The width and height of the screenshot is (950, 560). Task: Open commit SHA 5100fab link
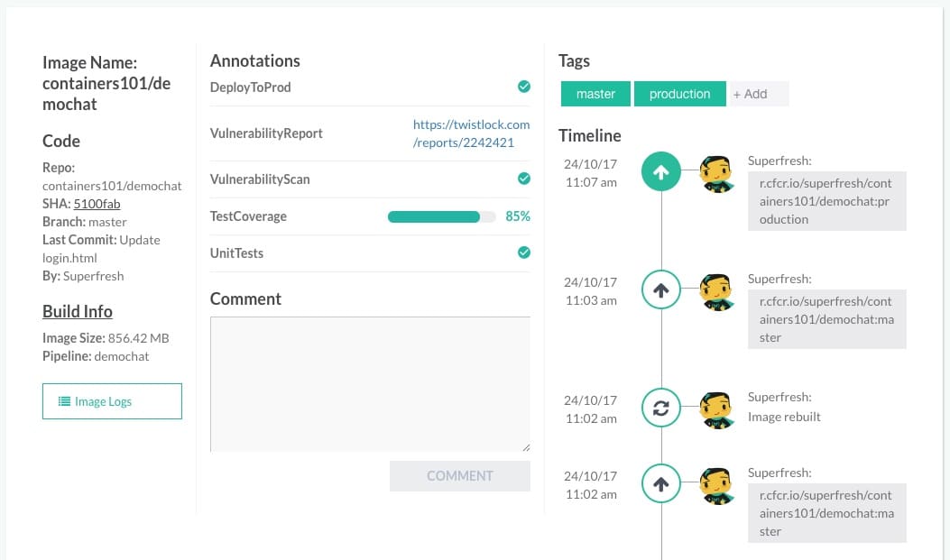(x=97, y=204)
